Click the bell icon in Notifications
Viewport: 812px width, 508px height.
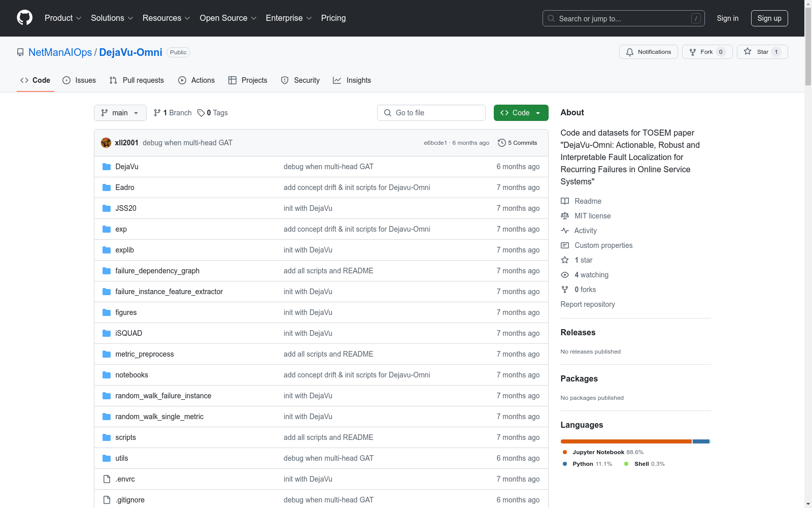click(630, 52)
